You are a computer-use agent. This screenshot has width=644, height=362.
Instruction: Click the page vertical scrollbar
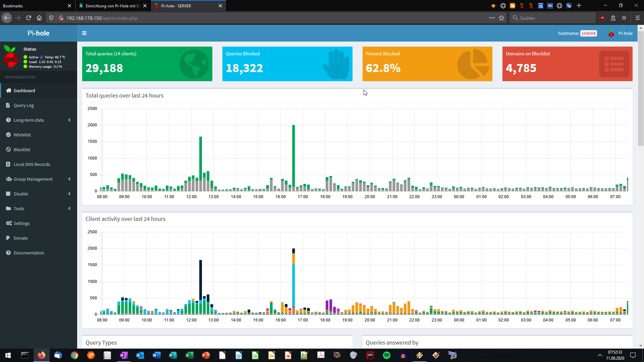click(641, 89)
